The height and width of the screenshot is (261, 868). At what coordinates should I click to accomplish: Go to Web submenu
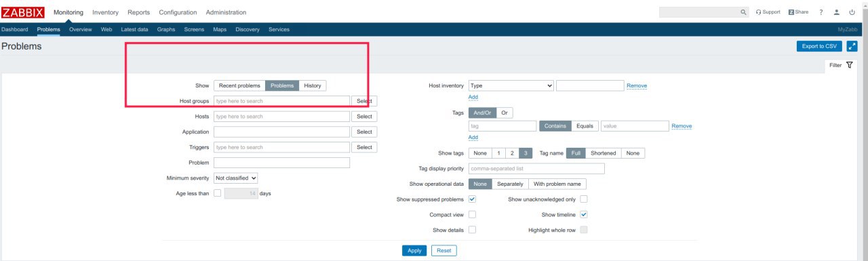point(106,29)
